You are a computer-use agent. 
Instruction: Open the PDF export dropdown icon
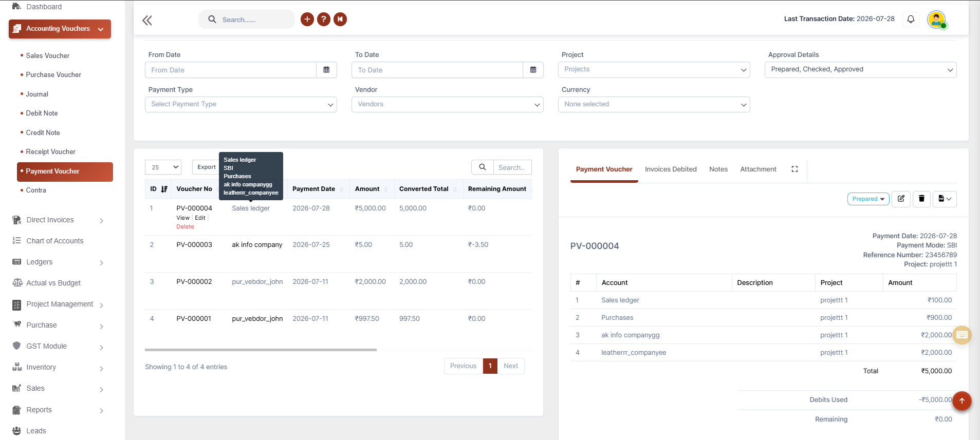pos(945,199)
